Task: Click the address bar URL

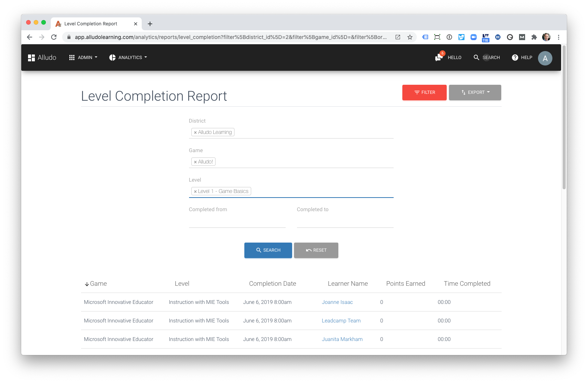Action: tap(230, 37)
